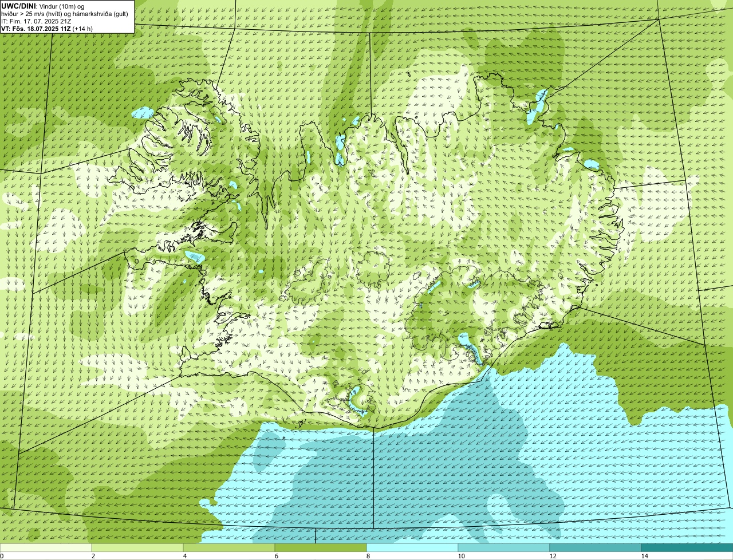Click the pale 0–2 m/s legend color
Image resolution: width=733 pixels, height=560 pixels.
coord(46,548)
